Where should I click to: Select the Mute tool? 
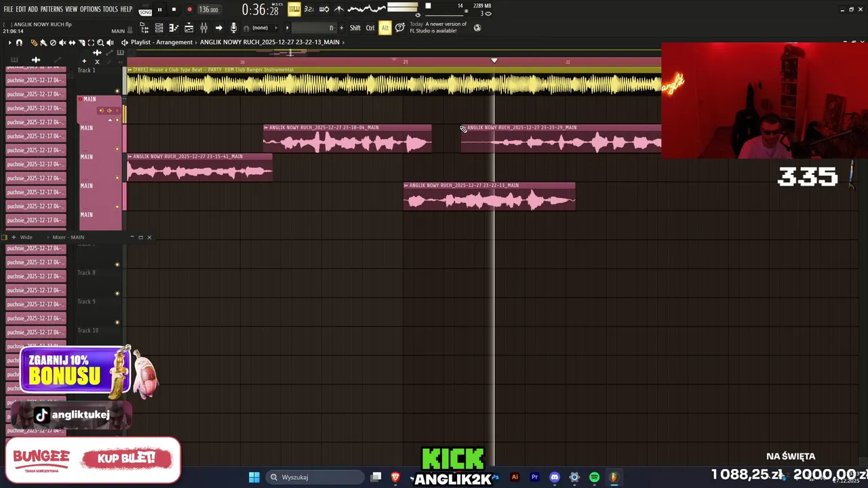tap(62, 43)
